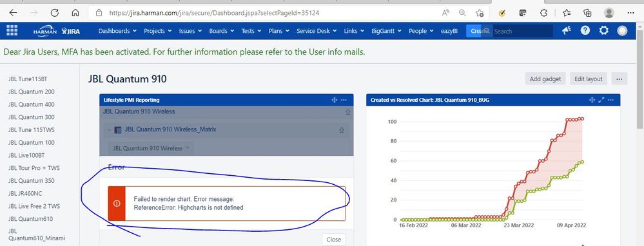Add this page to favorites star icon

coord(480,13)
